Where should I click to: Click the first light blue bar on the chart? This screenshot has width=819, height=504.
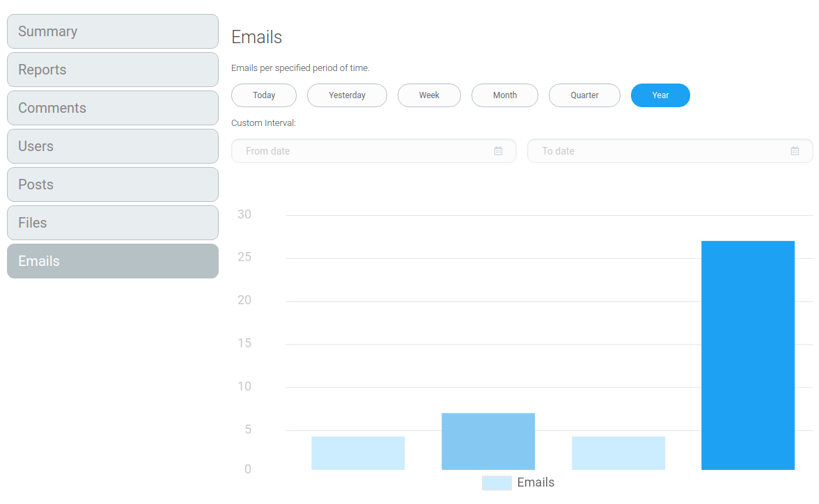358,453
